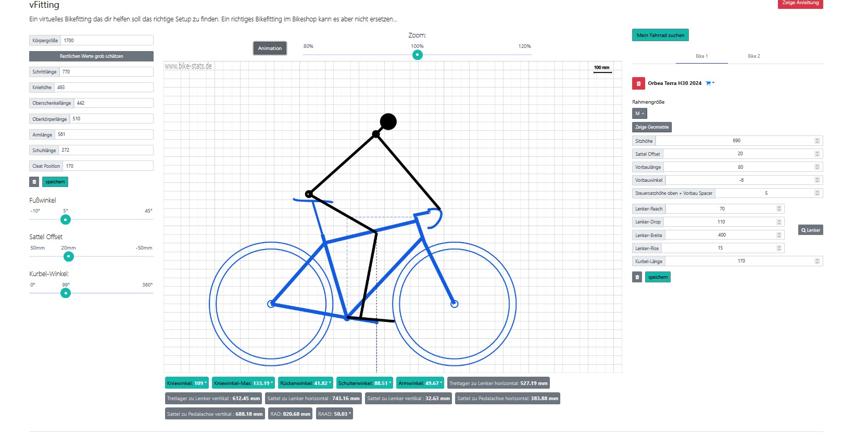Click the Mein Fahrrad suchen button

660,35
